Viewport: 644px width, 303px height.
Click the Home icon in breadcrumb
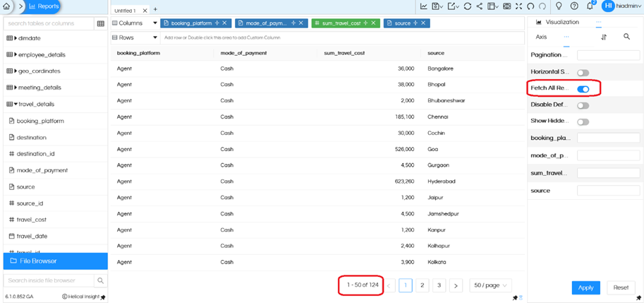point(7,6)
